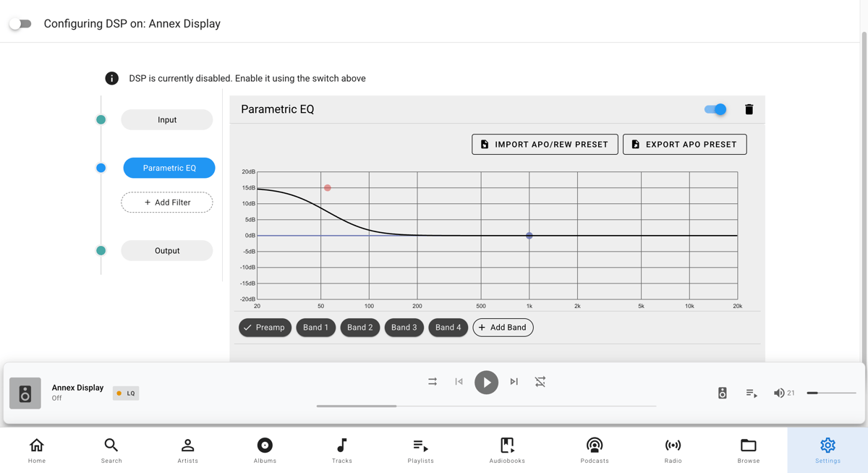Adjust the volume slider

point(831,393)
